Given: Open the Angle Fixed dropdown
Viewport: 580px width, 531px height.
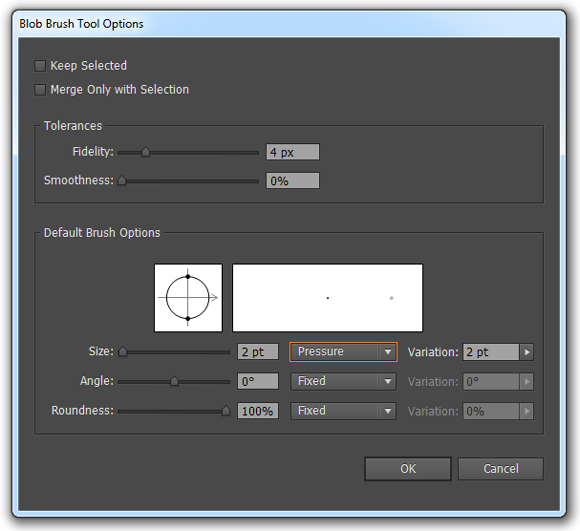Looking at the screenshot, I should coord(343,381).
